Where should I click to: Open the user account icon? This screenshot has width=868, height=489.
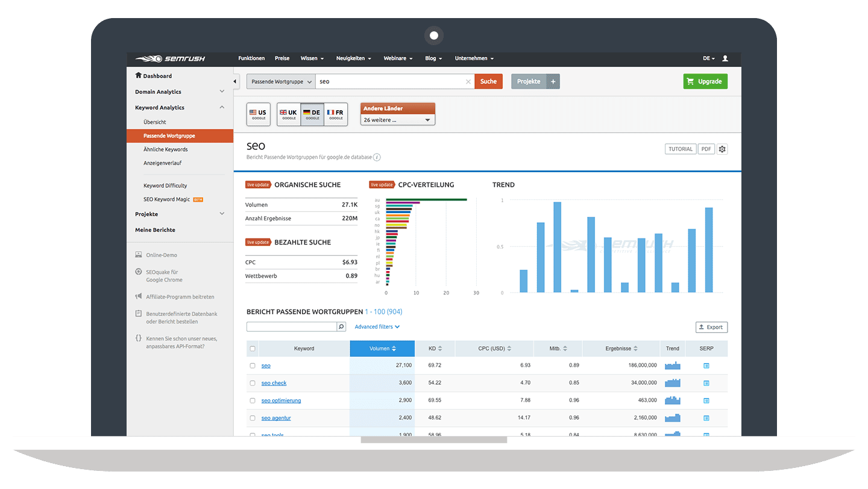725,58
